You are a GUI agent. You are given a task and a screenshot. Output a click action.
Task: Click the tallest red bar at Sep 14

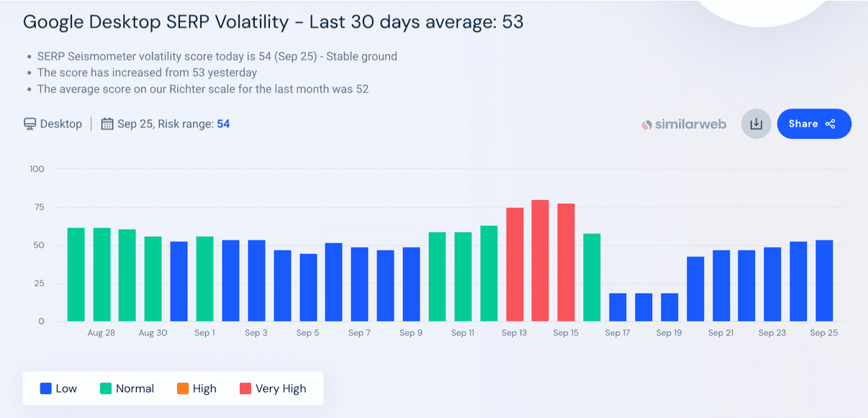pos(540,260)
